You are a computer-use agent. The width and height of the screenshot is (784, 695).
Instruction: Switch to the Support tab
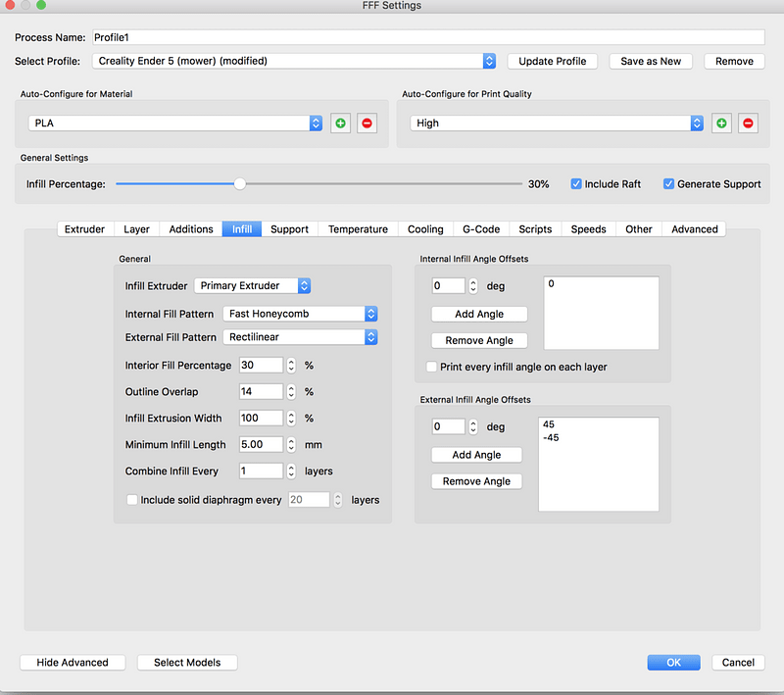(x=289, y=229)
